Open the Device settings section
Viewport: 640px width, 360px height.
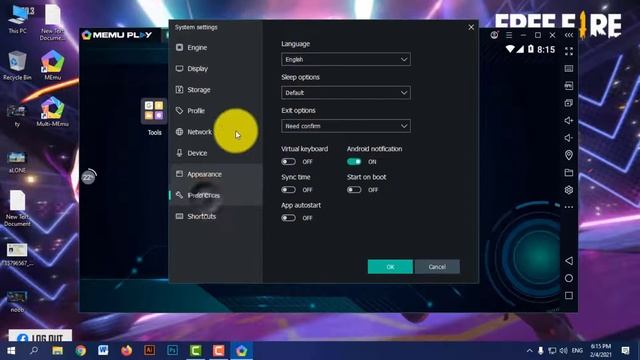click(x=216, y=153)
